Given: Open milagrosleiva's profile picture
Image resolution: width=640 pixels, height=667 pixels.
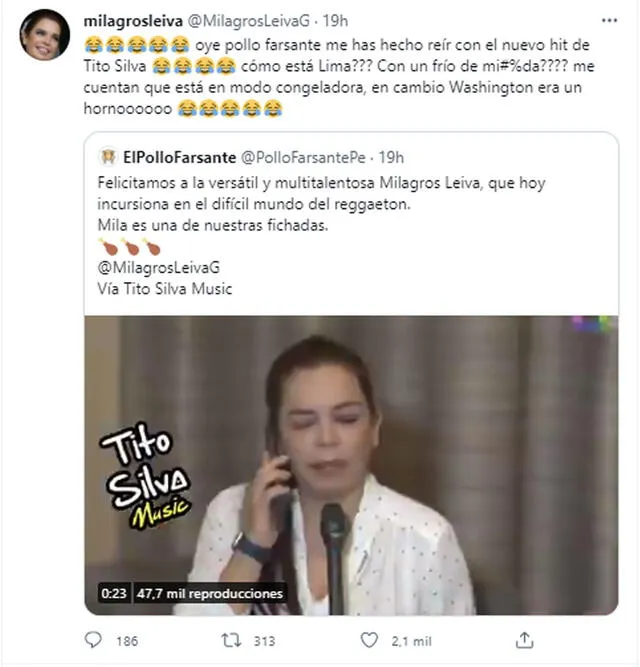Looking at the screenshot, I should [45, 35].
